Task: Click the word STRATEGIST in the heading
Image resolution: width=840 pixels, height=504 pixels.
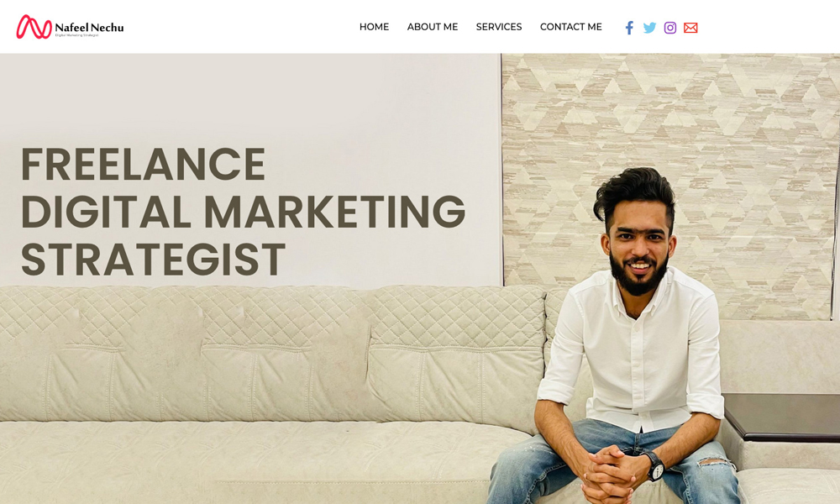Action: click(x=153, y=260)
